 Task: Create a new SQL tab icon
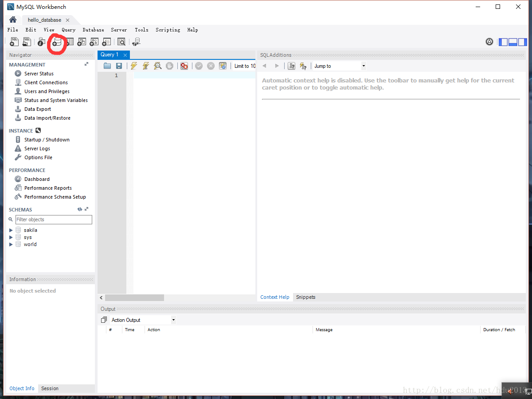click(x=14, y=42)
